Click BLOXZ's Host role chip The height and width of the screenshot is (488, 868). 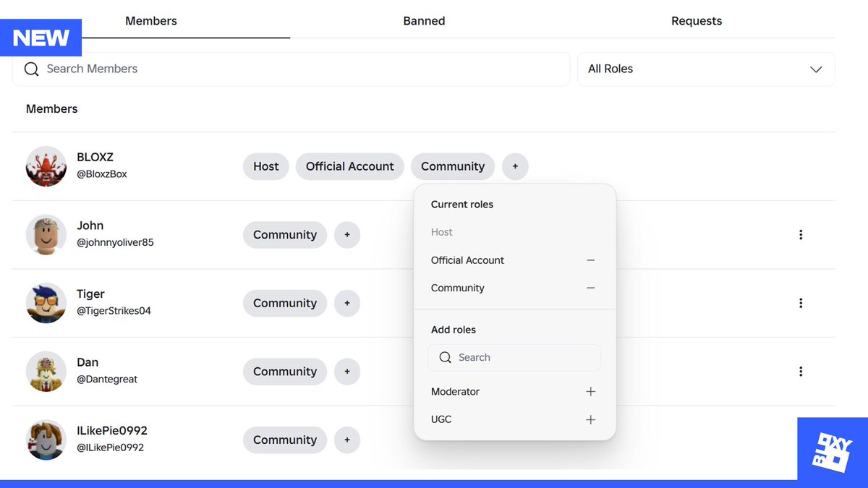click(x=266, y=166)
